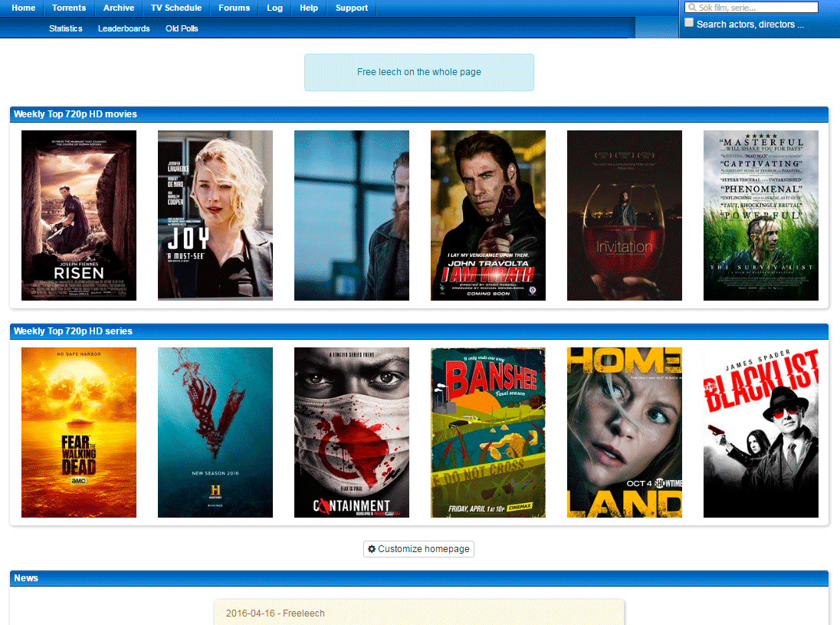This screenshot has height=625, width=840.
Task: Click the Customize homepage button
Action: pos(419,549)
